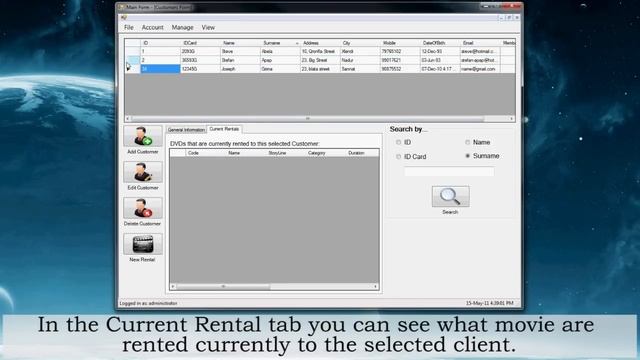640x360 pixels.
Task: Click the StoryLine column header in rentals grid
Action: tap(286, 153)
